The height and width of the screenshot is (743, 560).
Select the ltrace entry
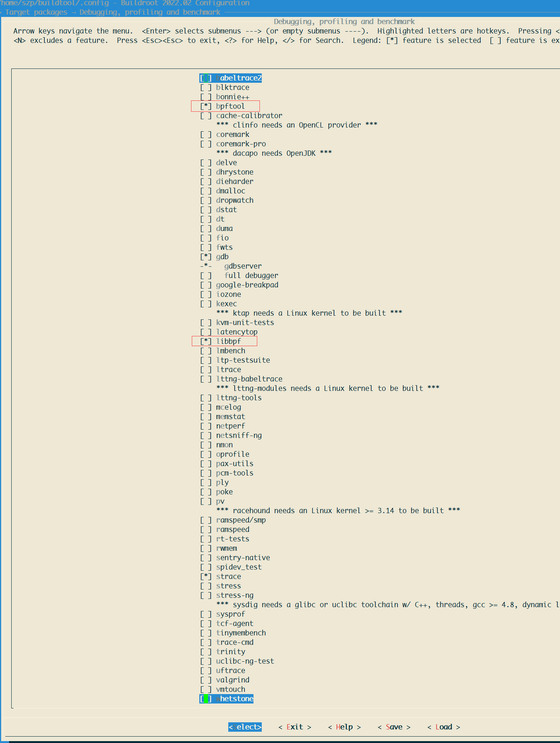pos(220,369)
